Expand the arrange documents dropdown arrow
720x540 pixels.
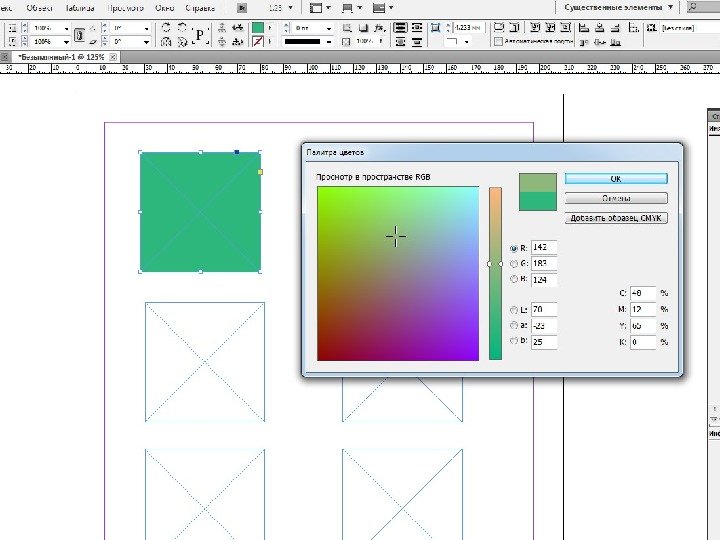click(x=391, y=8)
